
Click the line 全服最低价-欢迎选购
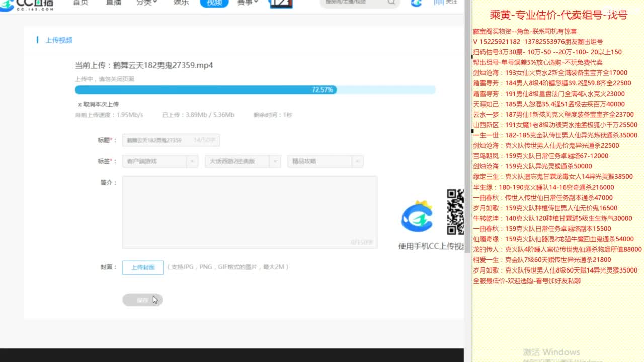(527, 281)
